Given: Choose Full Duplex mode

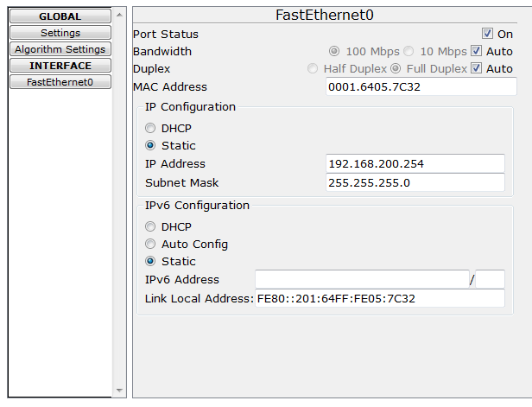Looking at the screenshot, I should [x=396, y=68].
